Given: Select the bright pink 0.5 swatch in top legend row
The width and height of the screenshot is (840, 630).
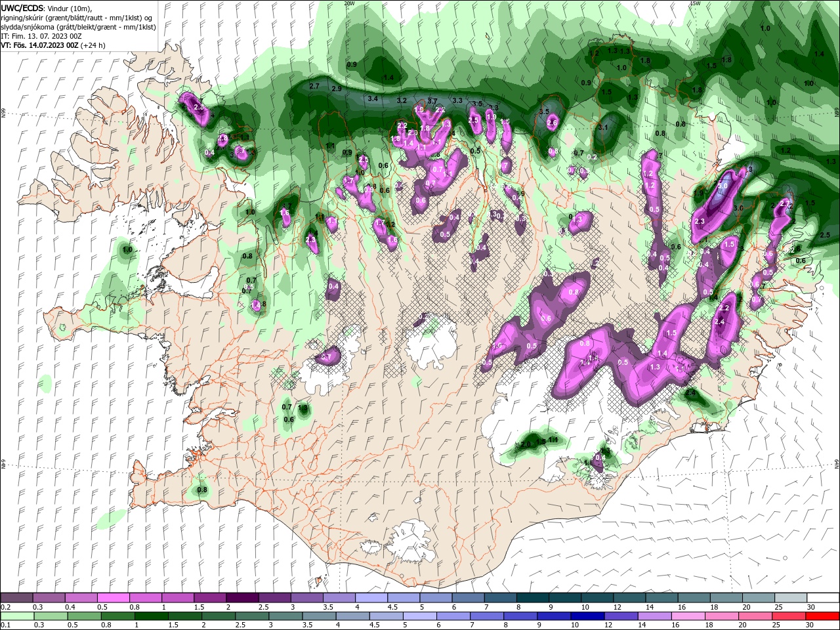Looking at the screenshot, I should tap(114, 598).
